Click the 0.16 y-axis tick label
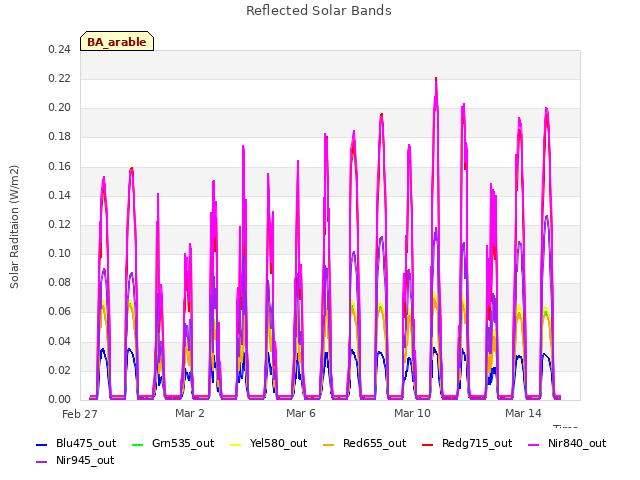The width and height of the screenshot is (640, 480). click(x=60, y=166)
